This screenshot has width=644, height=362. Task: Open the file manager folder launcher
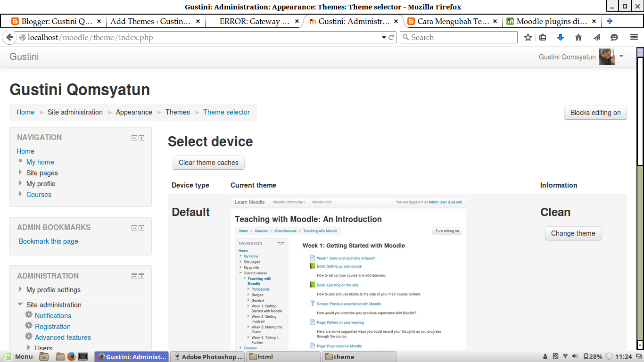click(60, 356)
